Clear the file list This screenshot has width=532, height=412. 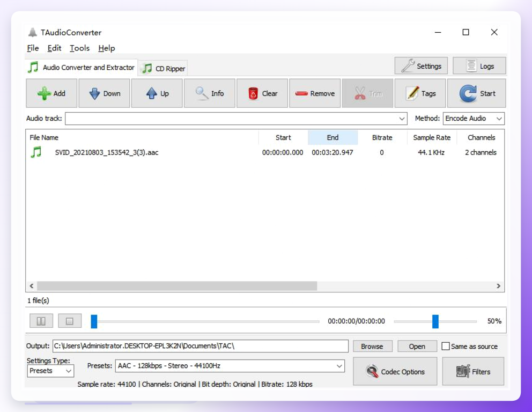tap(262, 93)
